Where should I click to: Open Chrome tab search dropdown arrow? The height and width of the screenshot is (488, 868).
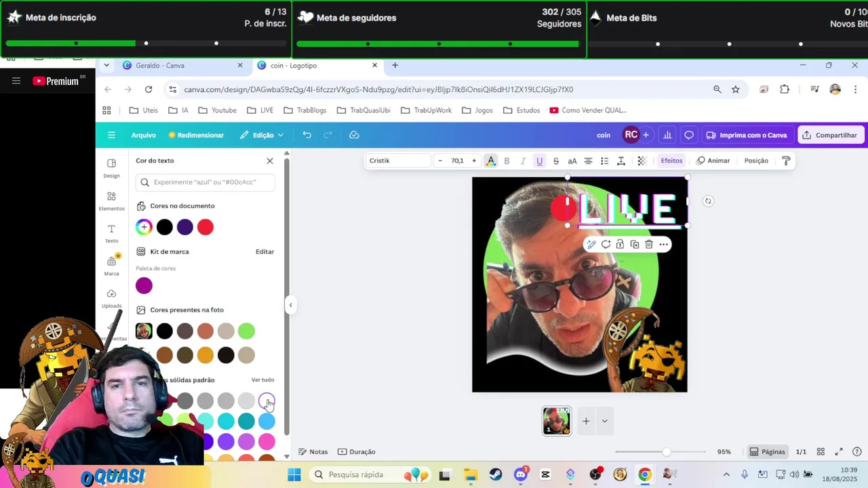106,65
